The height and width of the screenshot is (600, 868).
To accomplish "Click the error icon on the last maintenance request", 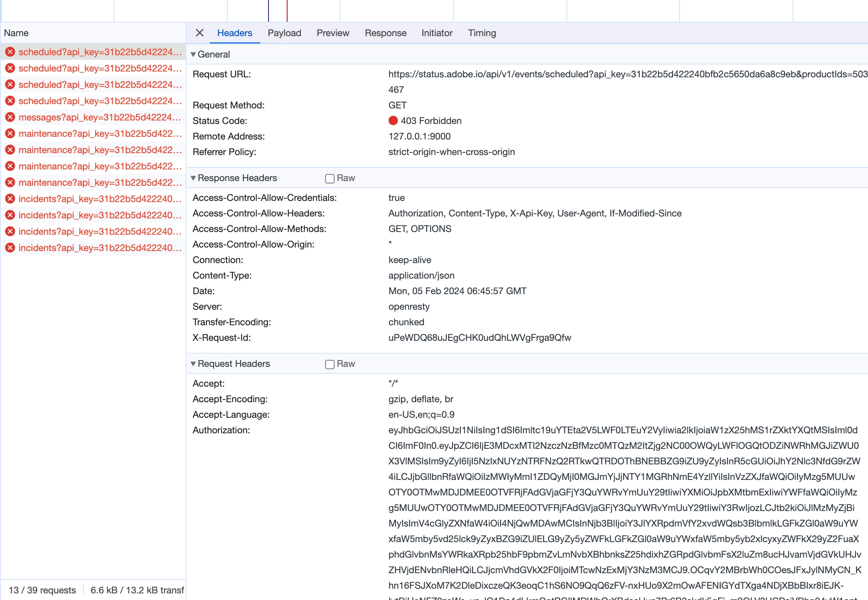I will [10, 182].
